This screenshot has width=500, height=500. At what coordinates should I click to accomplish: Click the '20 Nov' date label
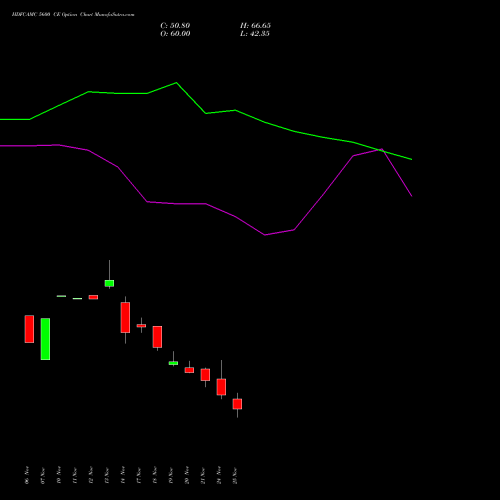(187, 475)
